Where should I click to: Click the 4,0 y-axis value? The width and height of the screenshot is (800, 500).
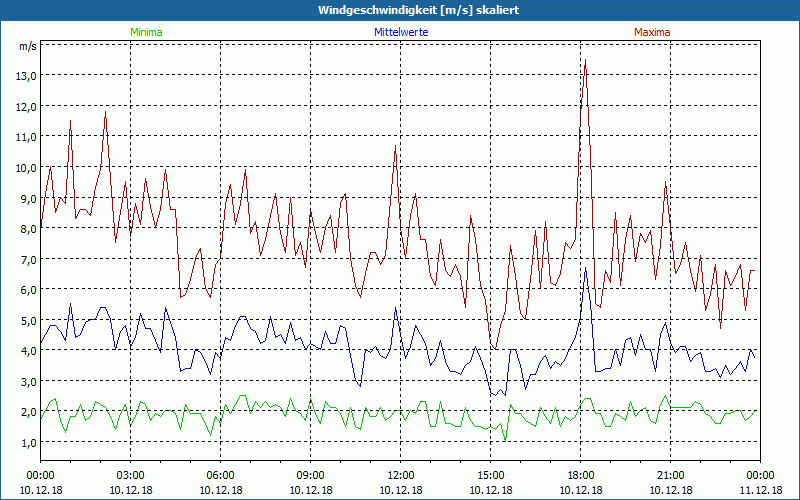click(x=29, y=351)
